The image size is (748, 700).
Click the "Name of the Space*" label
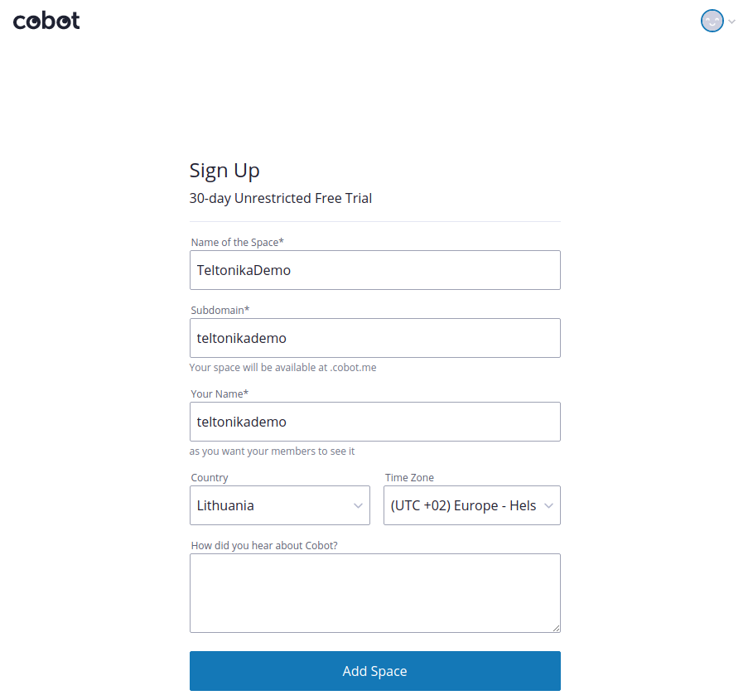click(237, 242)
